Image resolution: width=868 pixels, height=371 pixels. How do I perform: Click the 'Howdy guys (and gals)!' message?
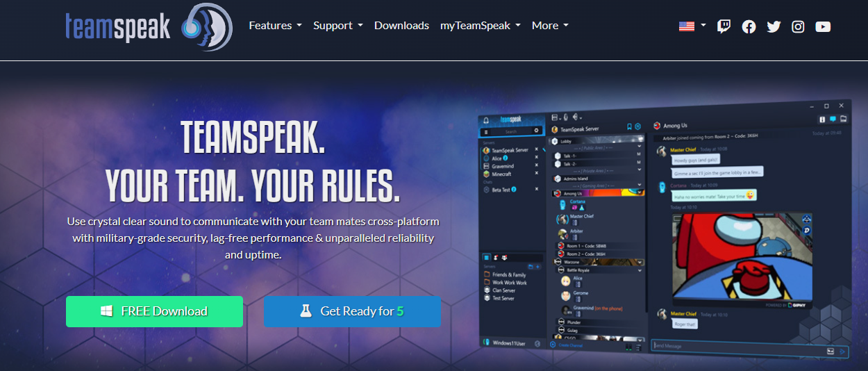click(x=696, y=160)
